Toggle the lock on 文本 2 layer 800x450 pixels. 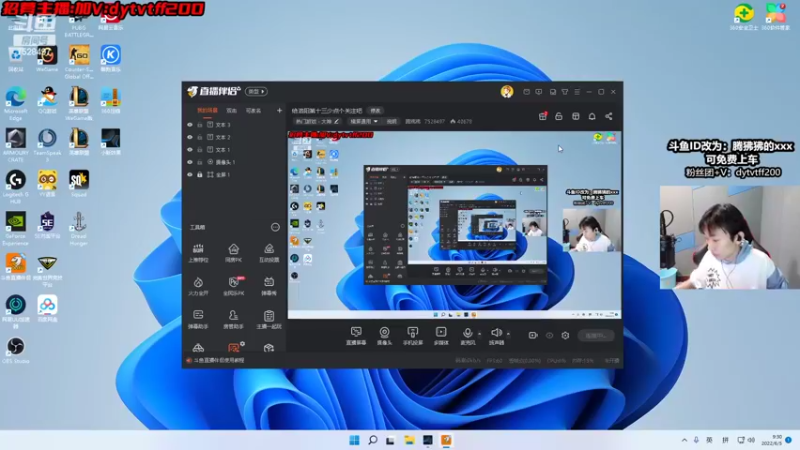coord(200,137)
